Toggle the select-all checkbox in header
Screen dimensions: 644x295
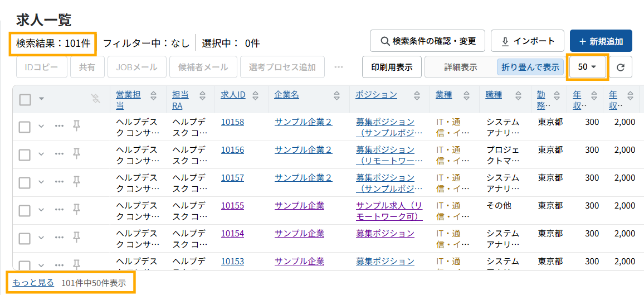click(25, 99)
